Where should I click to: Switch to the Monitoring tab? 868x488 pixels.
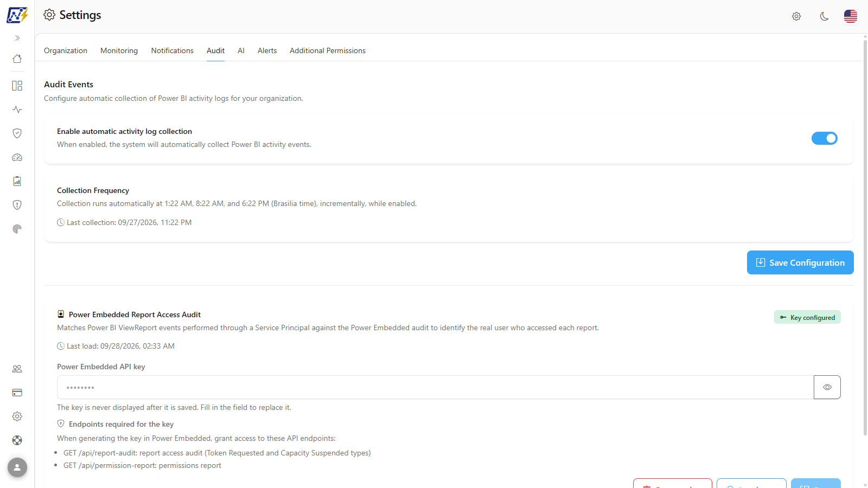point(119,50)
